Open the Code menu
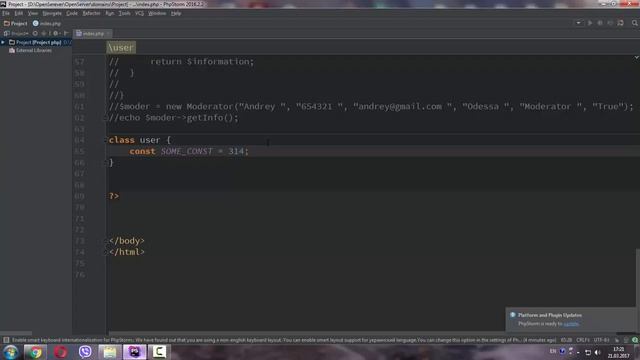 72,13
